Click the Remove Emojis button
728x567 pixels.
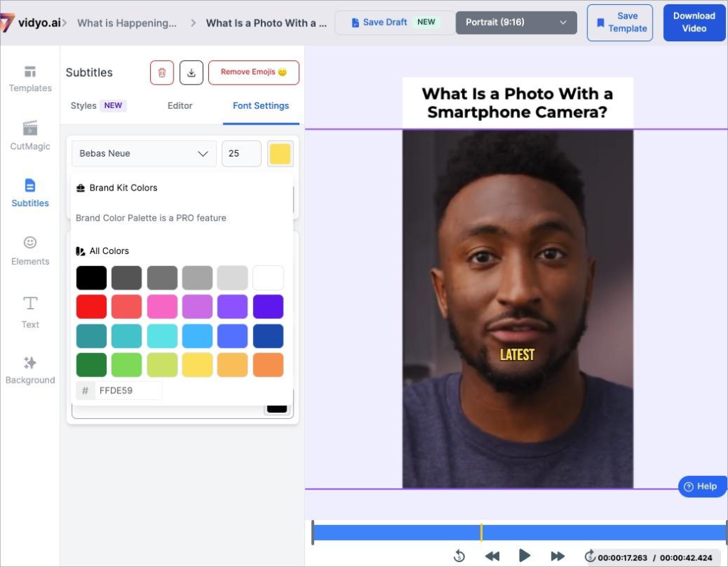coord(253,73)
